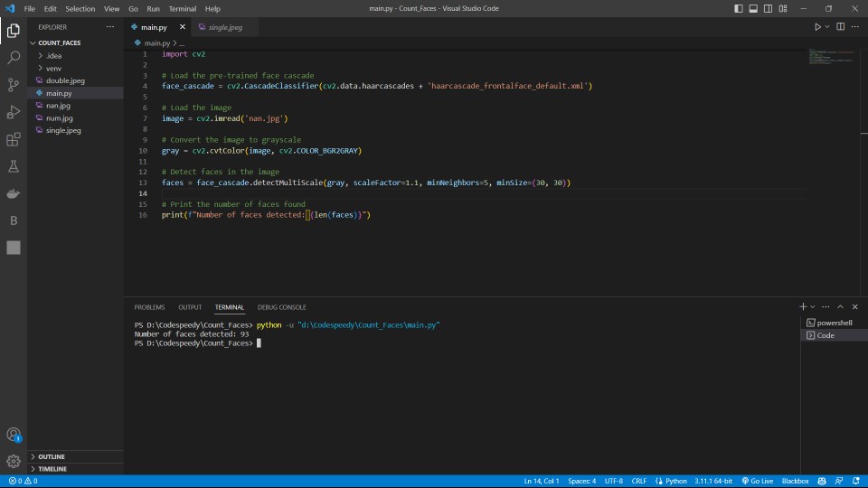Open editor More Actions ellipsis
This screenshot has width=868, height=488.
coord(854,26)
